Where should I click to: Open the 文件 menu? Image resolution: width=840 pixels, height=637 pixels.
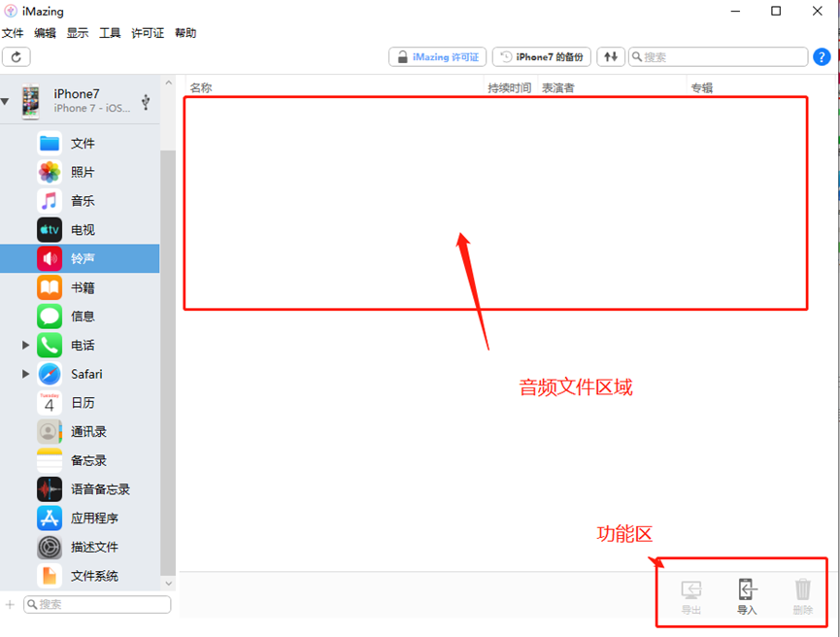13,33
